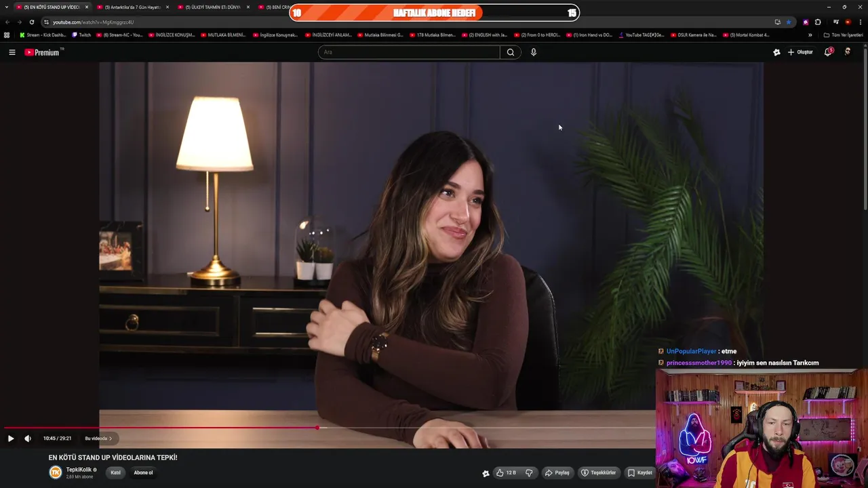This screenshot has height=488, width=868.
Task: Open 'MUTLAKA BİLMENİ...' bookmark
Action: (x=223, y=35)
